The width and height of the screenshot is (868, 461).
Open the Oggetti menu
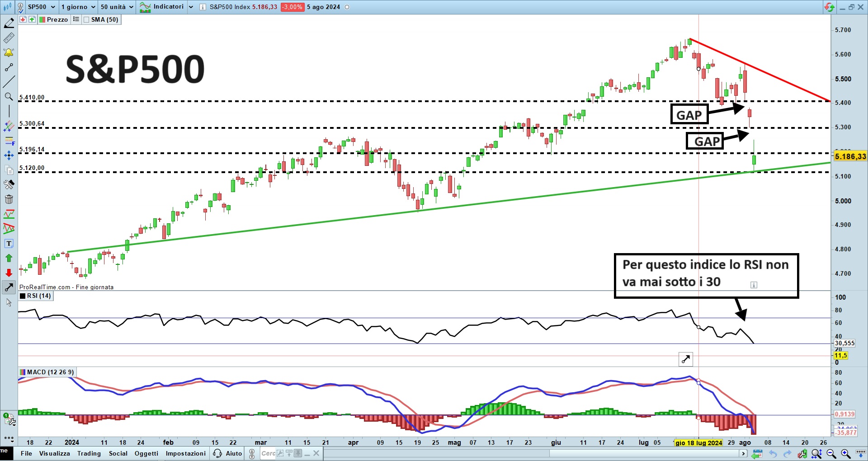146,453
